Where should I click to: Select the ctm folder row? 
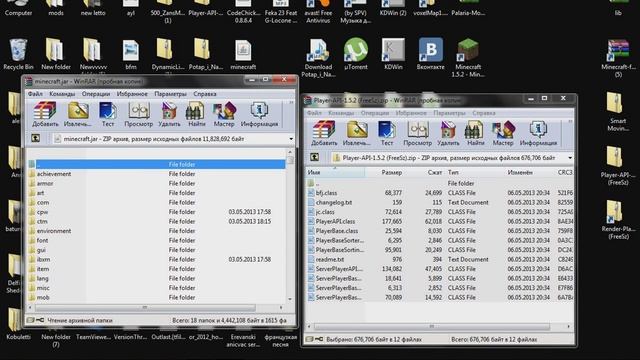pos(156,221)
